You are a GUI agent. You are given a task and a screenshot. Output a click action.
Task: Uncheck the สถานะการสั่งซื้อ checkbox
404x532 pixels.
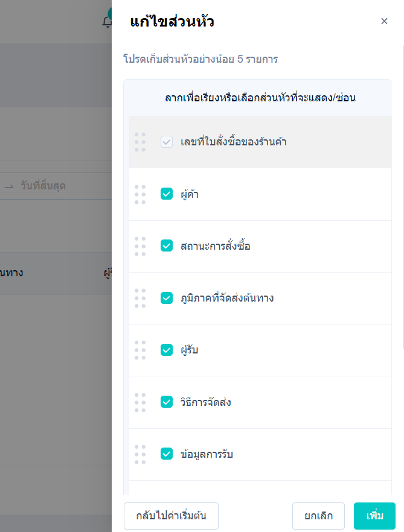[x=167, y=245]
